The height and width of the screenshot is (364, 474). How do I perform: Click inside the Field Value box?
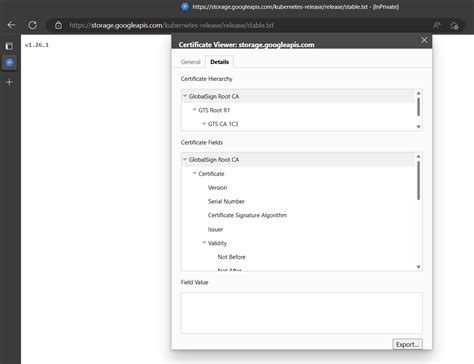click(x=302, y=313)
